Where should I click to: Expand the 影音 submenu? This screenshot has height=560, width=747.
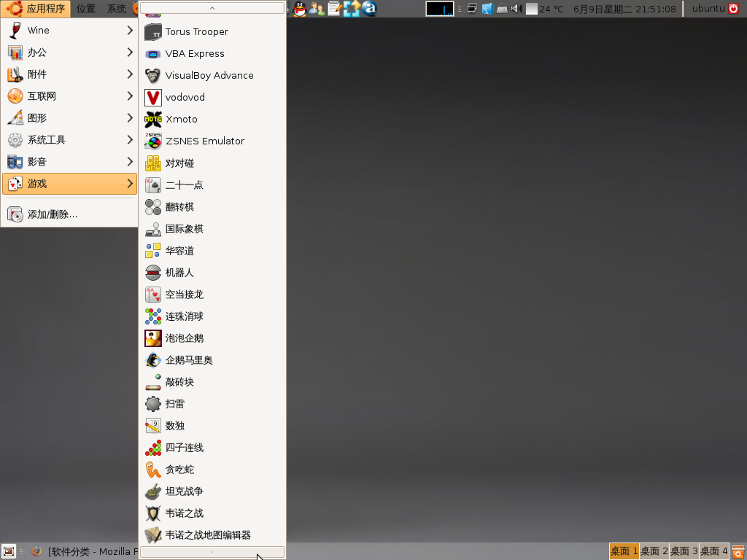[69, 161]
